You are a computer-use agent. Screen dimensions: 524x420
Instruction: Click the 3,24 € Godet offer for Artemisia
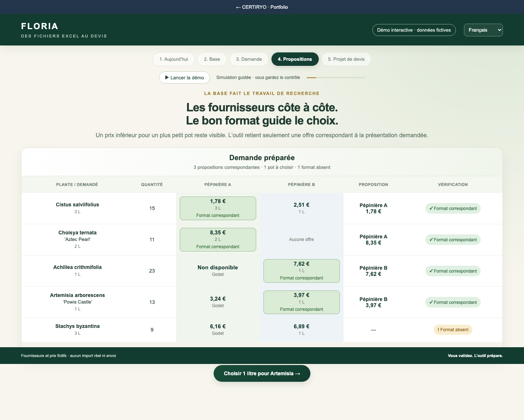point(218,302)
